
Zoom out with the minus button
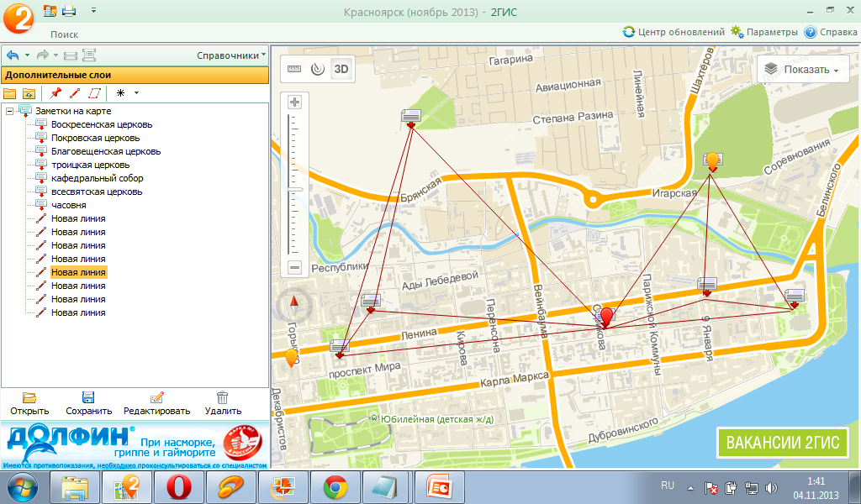click(295, 268)
